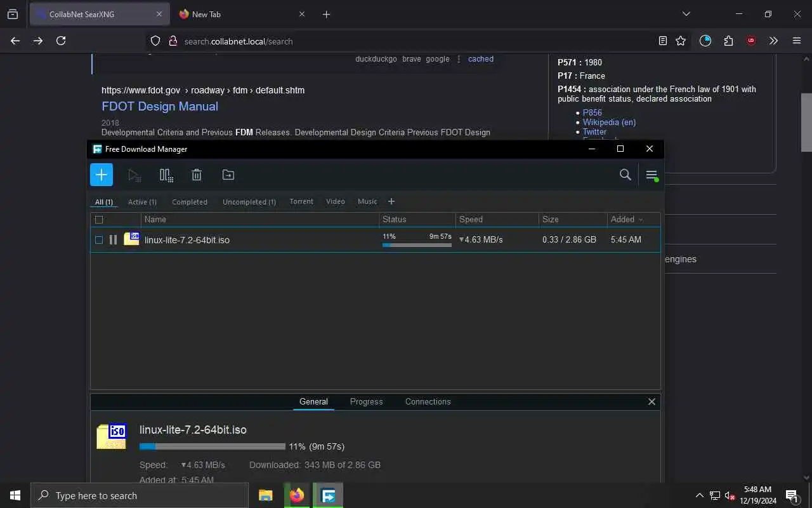The width and height of the screenshot is (812, 508).
Task: Open a new browser tab
Action: point(326,14)
